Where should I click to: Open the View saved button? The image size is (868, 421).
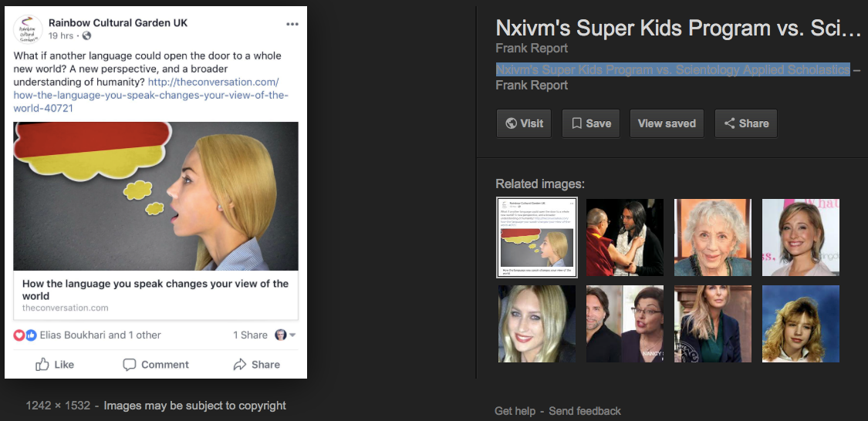point(667,123)
